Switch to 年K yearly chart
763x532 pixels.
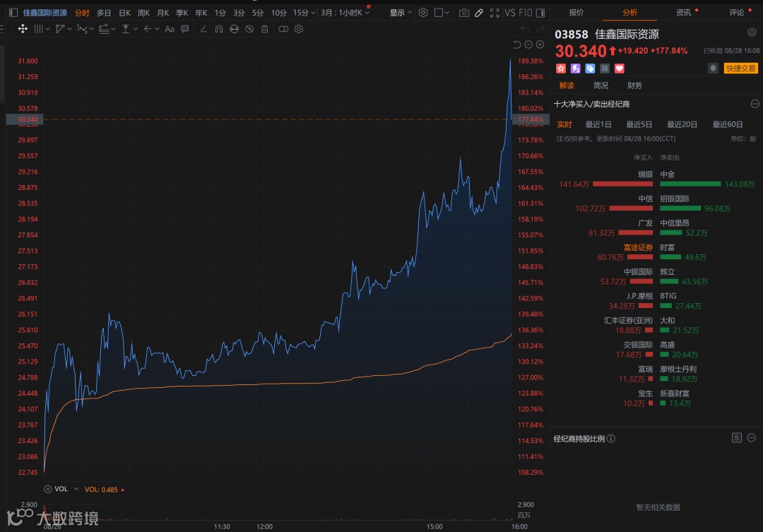pyautogui.click(x=201, y=13)
